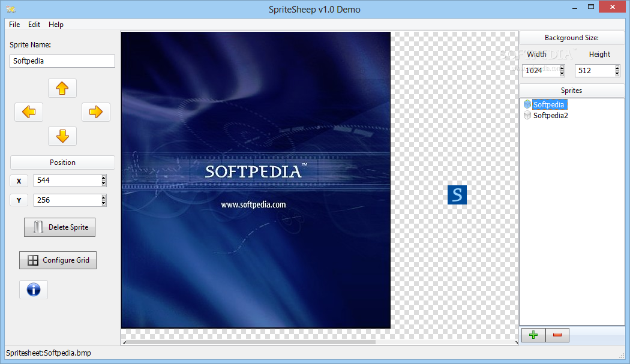Click the Height label
The width and height of the screenshot is (630, 364).
pos(599,54)
